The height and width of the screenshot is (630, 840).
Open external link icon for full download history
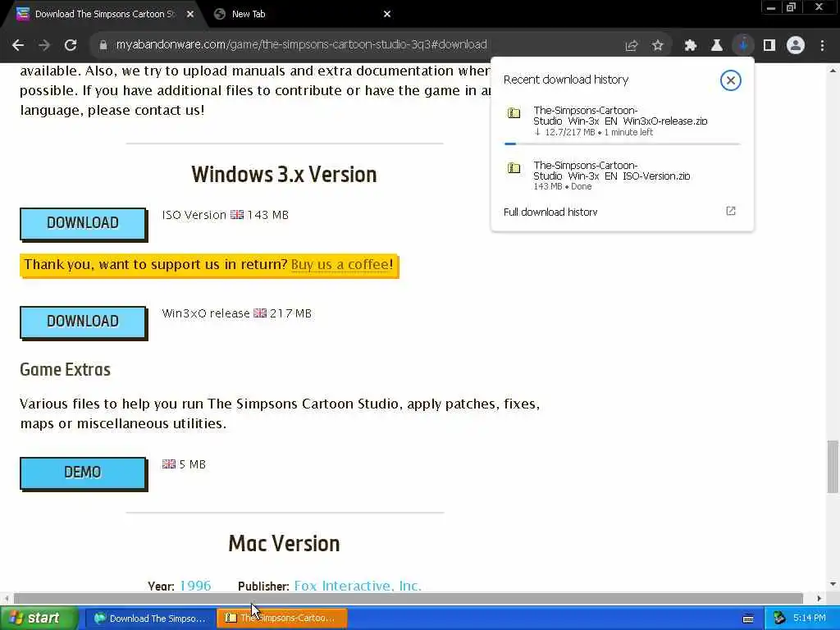pos(731,211)
